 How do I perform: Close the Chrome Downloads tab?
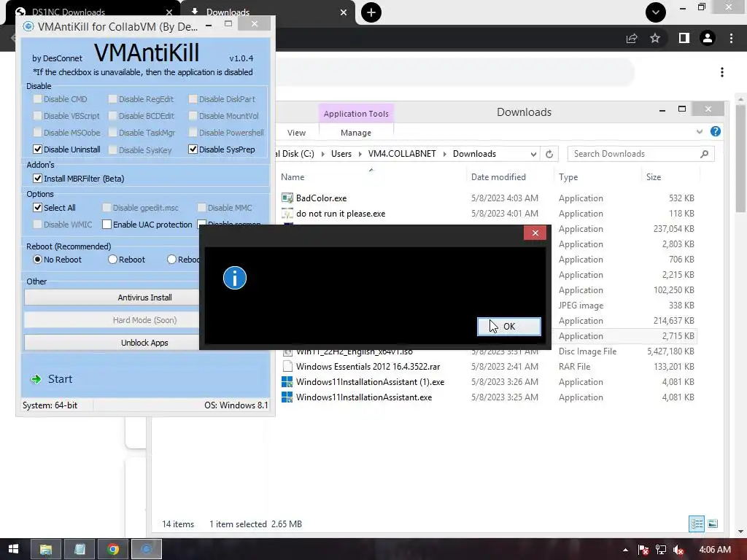(x=344, y=12)
